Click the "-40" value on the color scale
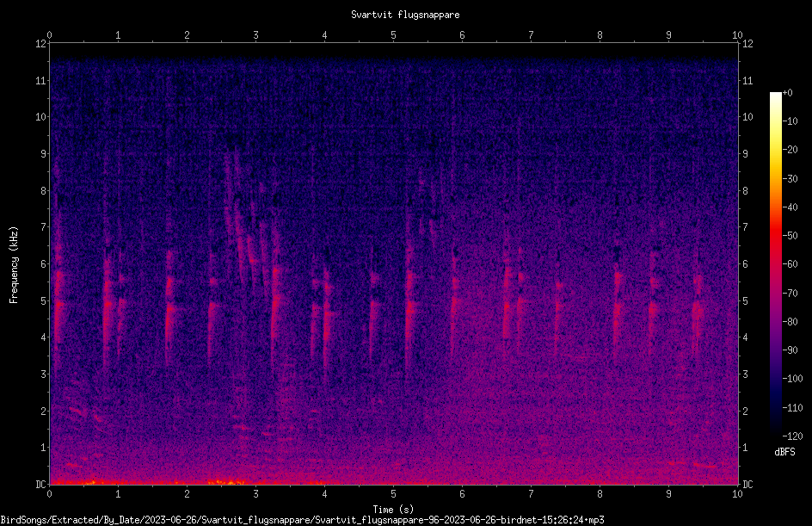Viewport: 812px width, 526px height. (790, 207)
